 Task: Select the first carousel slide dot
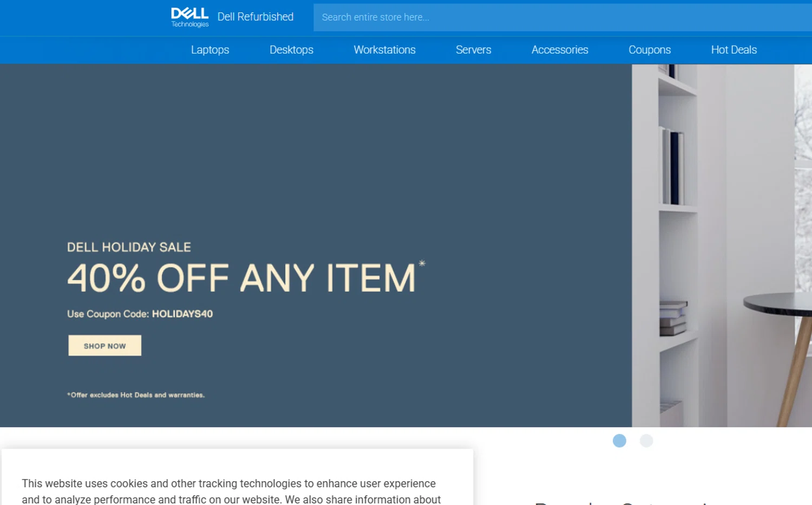point(619,441)
